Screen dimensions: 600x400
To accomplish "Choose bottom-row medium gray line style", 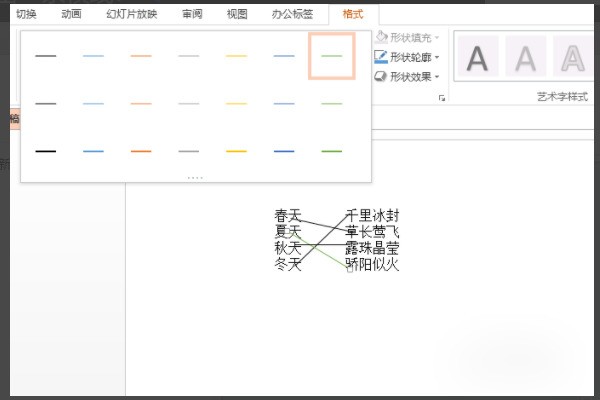I will [189, 151].
